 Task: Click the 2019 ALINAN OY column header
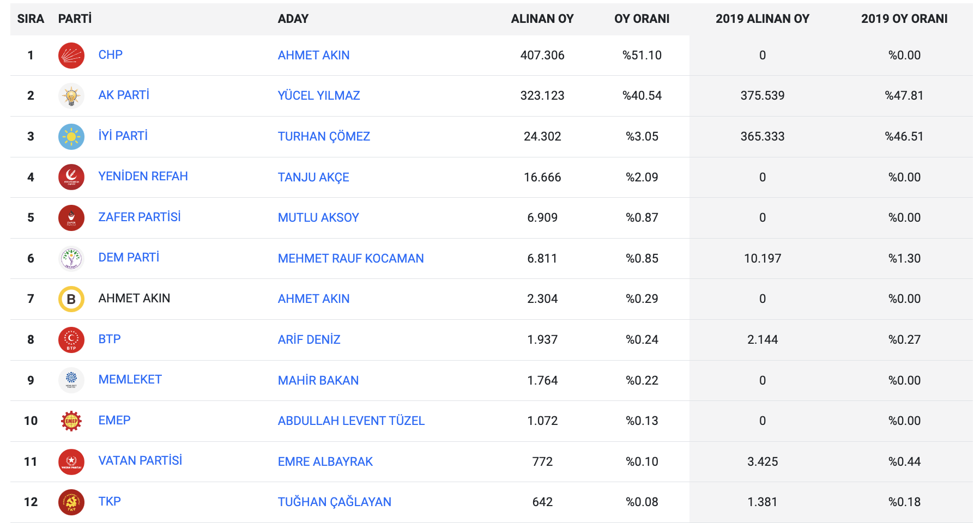[x=762, y=19]
